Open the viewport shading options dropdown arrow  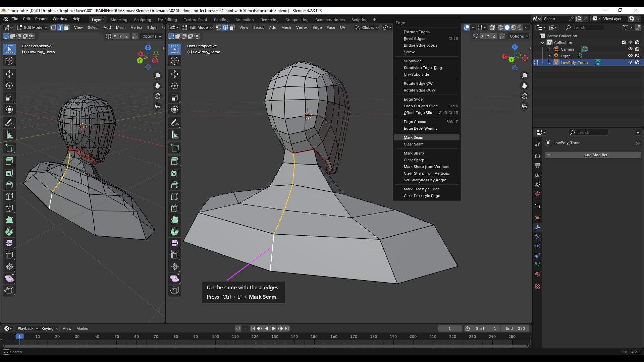tap(526, 27)
